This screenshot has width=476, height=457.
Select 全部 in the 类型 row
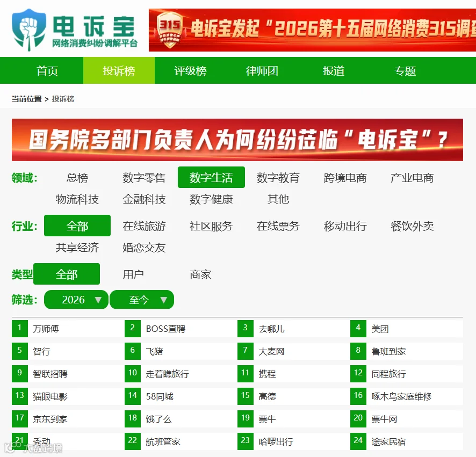[x=67, y=274]
